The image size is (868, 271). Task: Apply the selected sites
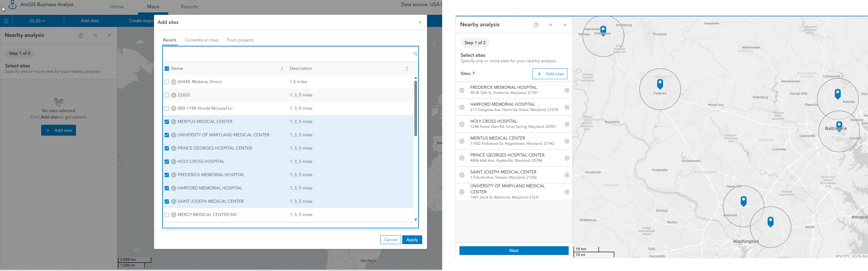pyautogui.click(x=412, y=240)
